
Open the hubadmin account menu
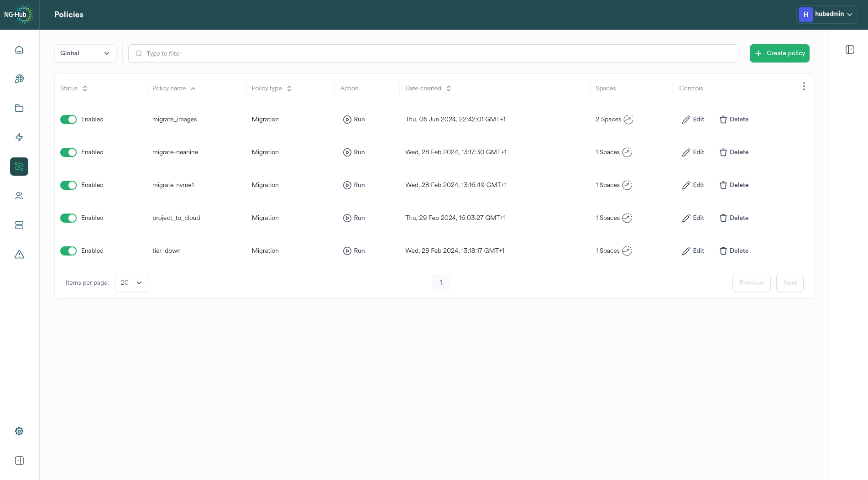point(826,14)
